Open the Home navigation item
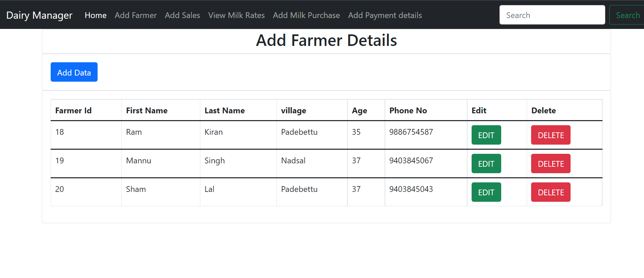The image size is (644, 278). point(96,15)
